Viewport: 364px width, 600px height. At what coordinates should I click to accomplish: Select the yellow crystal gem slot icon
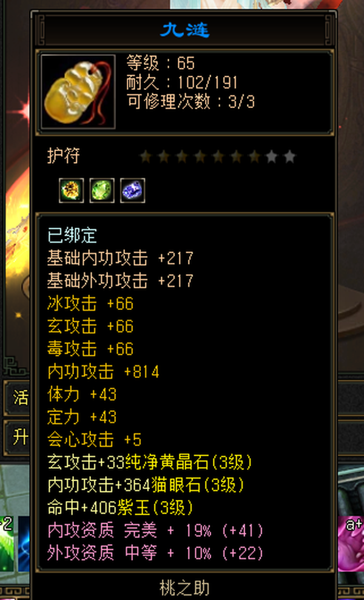tap(72, 190)
